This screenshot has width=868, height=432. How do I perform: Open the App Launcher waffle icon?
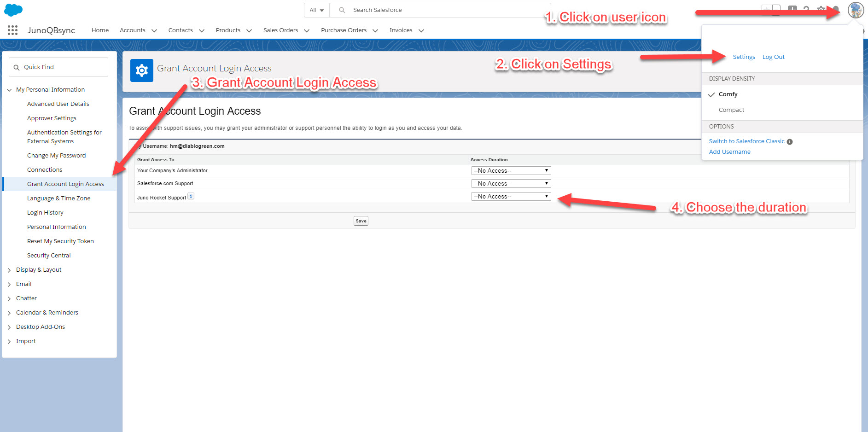[x=12, y=30]
